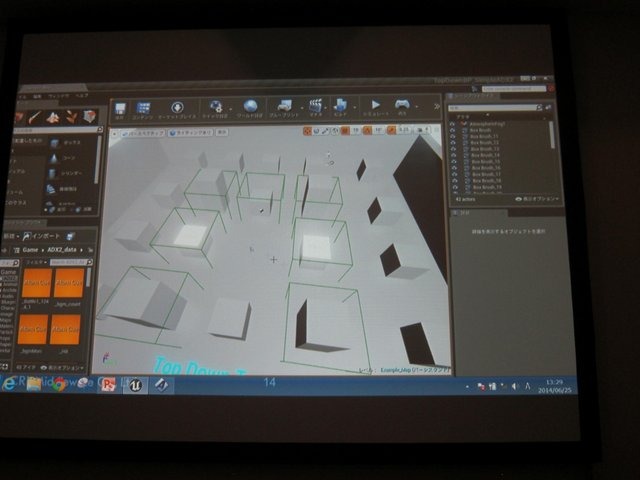
Task: Click the ADX2_data breadcrumb path
Action: click(62, 249)
